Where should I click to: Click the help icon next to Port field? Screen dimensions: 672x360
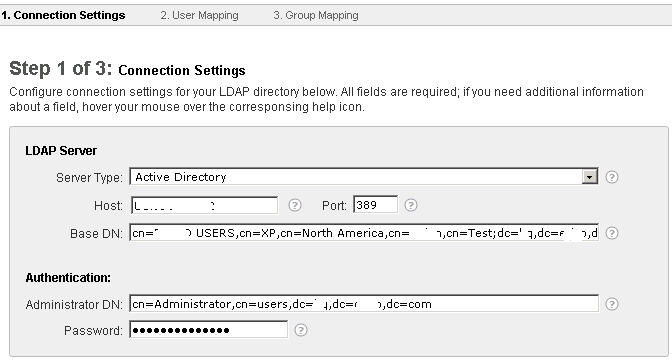[411, 205]
